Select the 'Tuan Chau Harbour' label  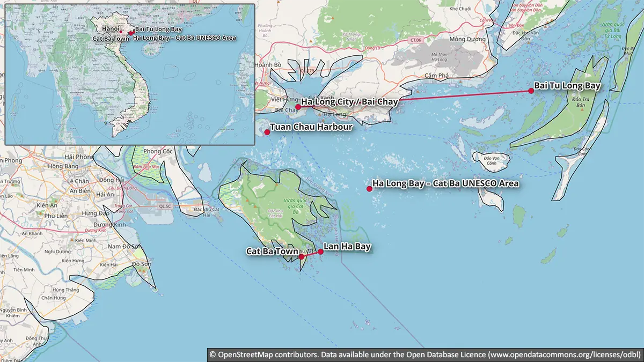click(311, 127)
